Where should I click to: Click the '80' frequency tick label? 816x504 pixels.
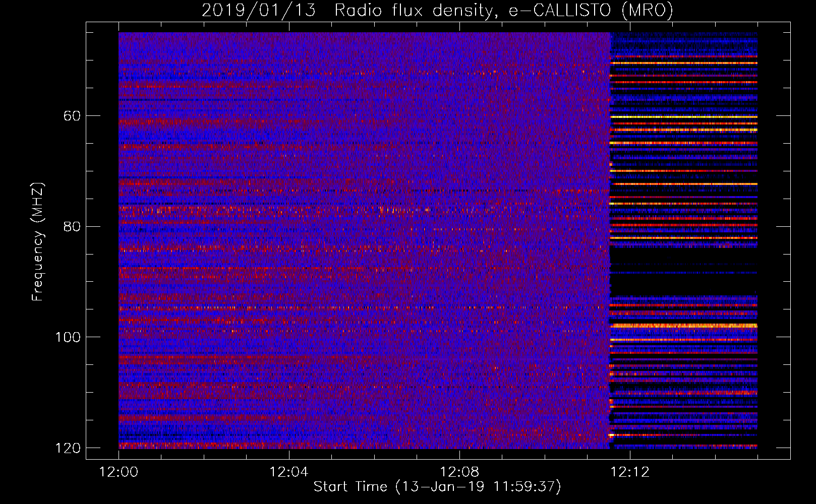pos(72,226)
